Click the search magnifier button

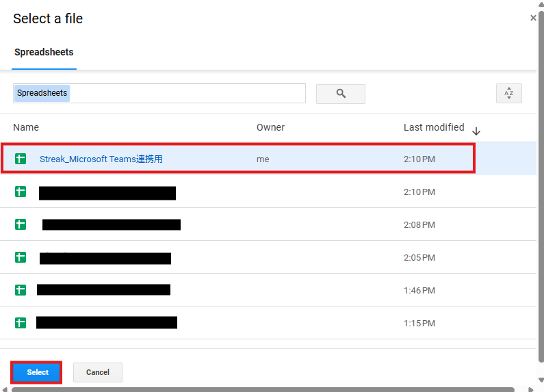pyautogui.click(x=340, y=94)
